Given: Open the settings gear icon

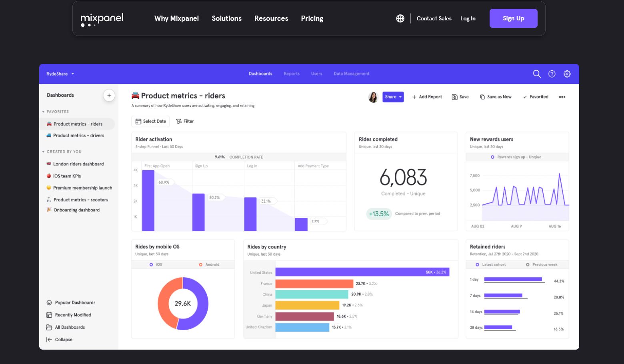Looking at the screenshot, I should point(567,74).
